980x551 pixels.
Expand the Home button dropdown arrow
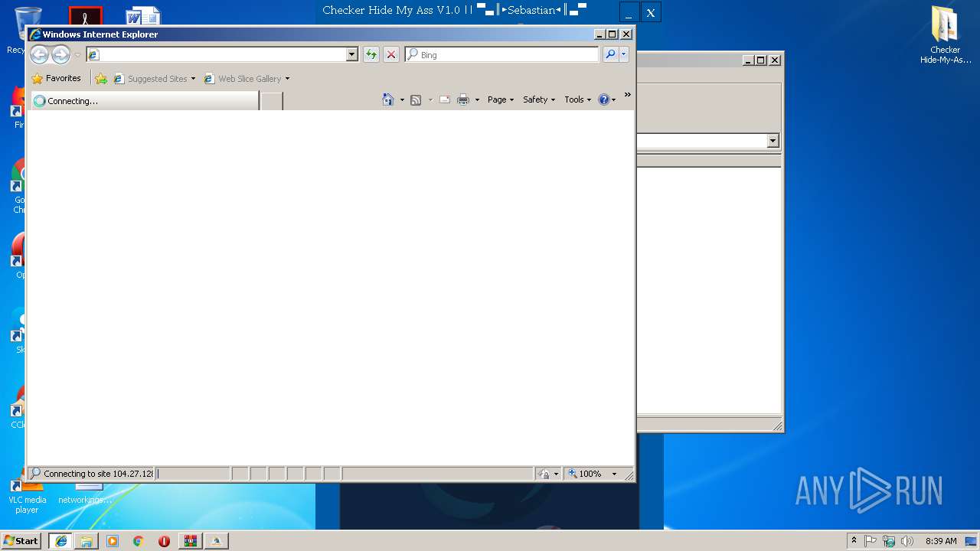402,100
